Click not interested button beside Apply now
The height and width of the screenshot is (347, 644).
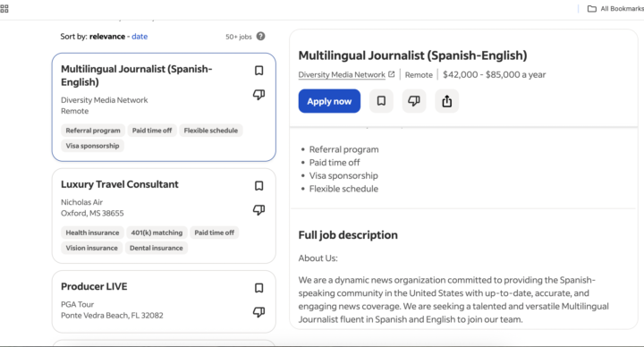414,101
